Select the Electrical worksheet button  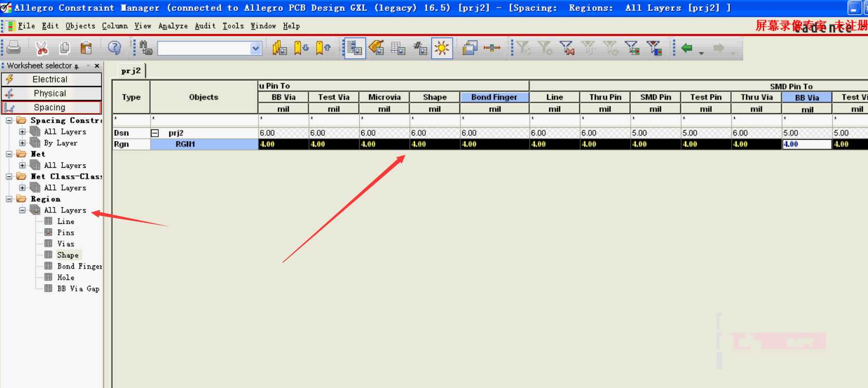point(51,79)
